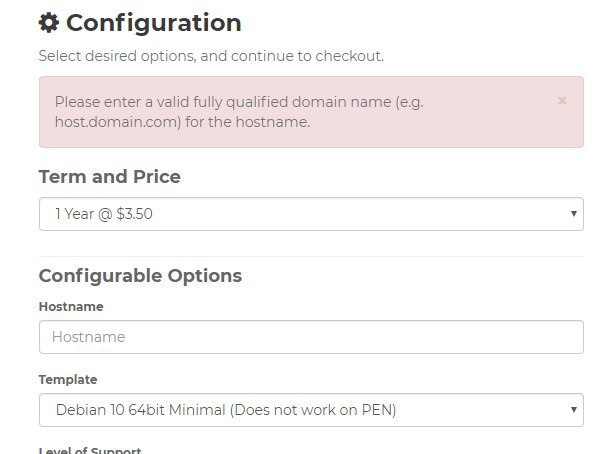Select the 'Debian 10 64bit Minimal' value text

[141, 410]
